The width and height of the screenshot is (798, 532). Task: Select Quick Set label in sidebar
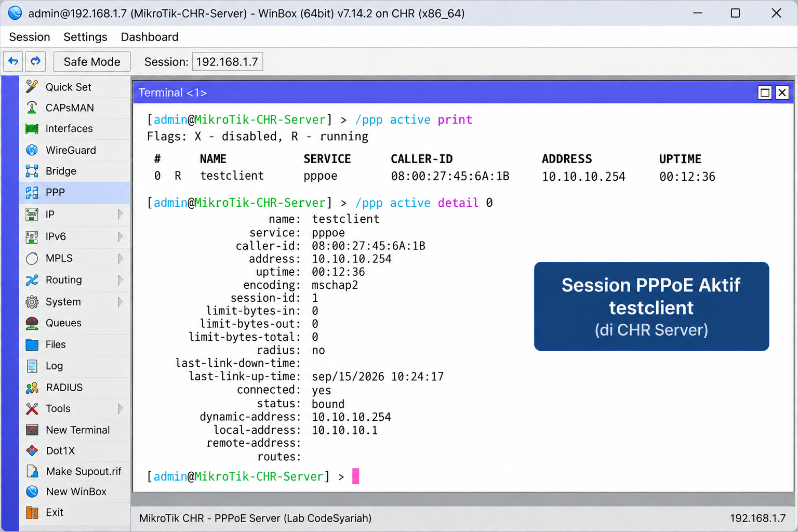[68, 87]
